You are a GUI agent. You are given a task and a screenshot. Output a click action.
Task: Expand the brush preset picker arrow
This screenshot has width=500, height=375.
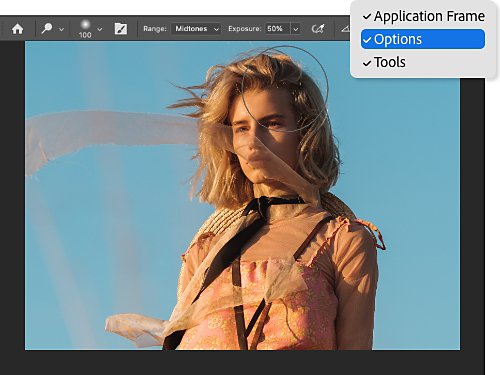[100, 29]
